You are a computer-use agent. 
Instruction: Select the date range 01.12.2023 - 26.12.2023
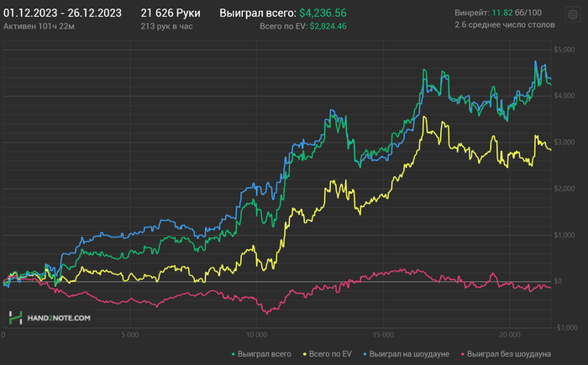[62, 13]
